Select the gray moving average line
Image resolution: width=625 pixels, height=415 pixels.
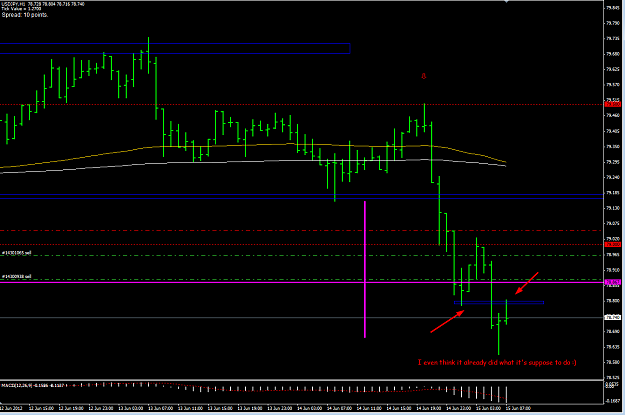(x=253, y=161)
